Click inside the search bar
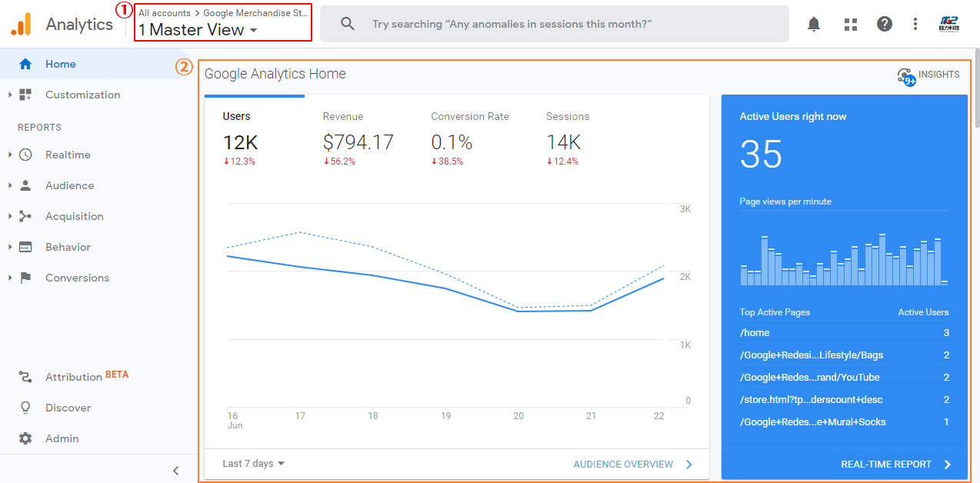 click(x=538, y=24)
